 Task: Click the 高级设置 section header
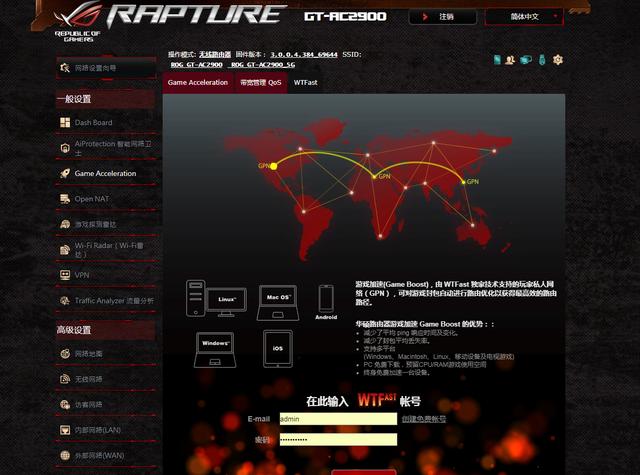pos(106,330)
